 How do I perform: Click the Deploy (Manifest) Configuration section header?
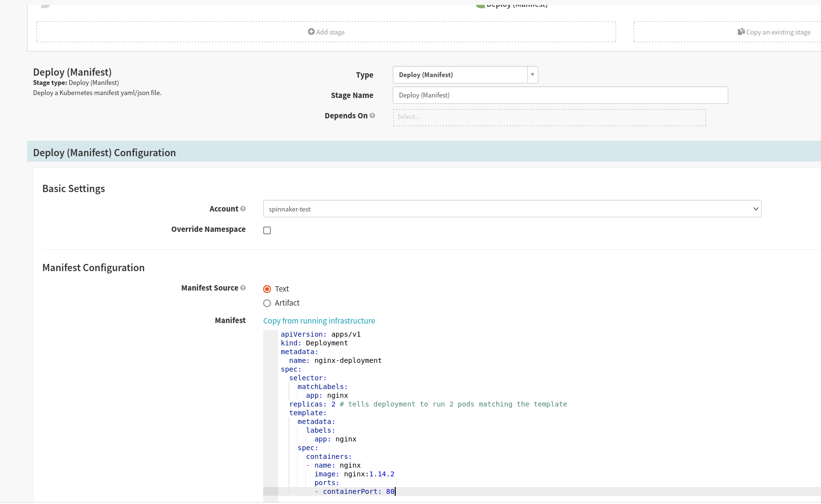pyautogui.click(x=104, y=153)
